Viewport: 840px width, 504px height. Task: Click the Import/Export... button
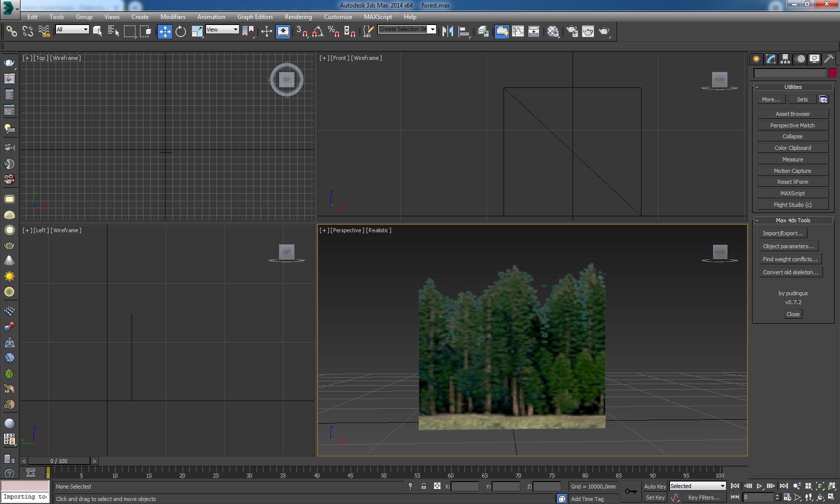coord(782,233)
